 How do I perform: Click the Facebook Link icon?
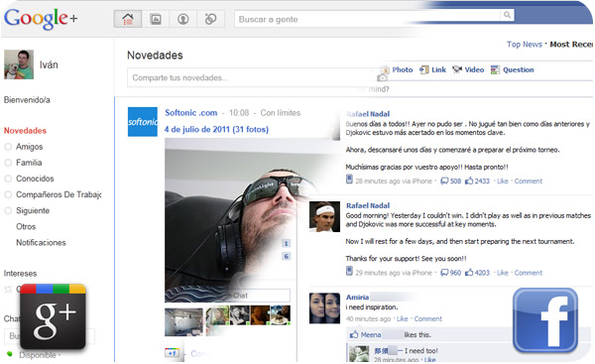click(423, 69)
